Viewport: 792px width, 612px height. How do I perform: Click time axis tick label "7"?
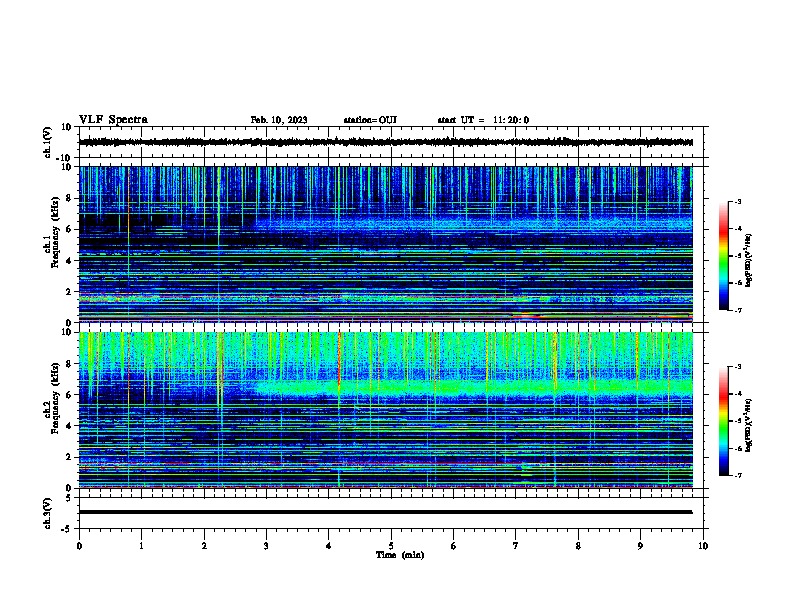(516, 546)
